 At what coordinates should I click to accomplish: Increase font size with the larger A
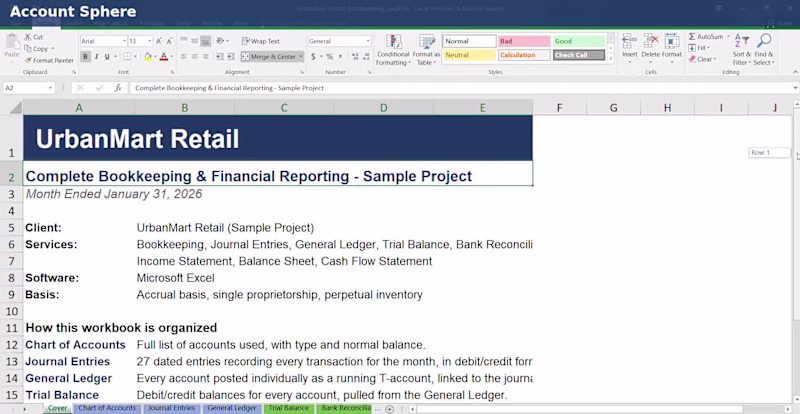tap(159, 41)
